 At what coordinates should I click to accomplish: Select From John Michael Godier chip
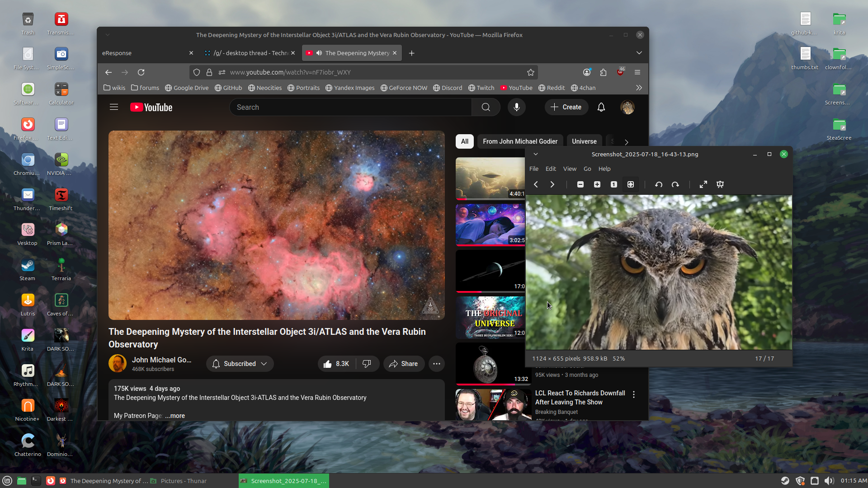point(520,141)
